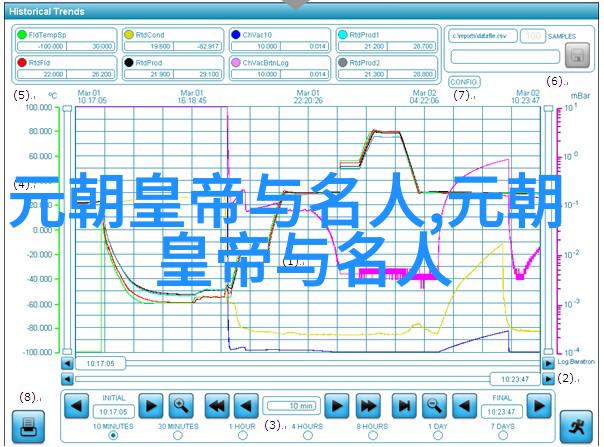Click bottom handle of left vertical scale slider
Image resolution: width=604 pixels, height=447 pixels.
coord(67,351)
